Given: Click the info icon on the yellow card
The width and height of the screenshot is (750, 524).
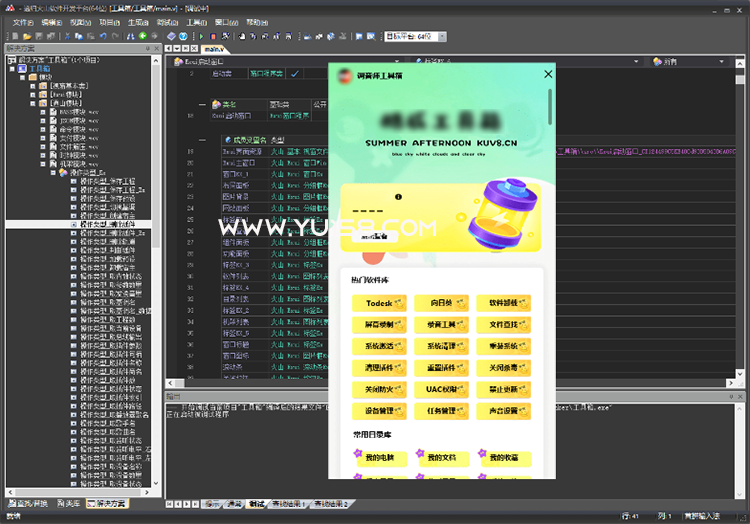Looking at the screenshot, I should pos(397,197).
